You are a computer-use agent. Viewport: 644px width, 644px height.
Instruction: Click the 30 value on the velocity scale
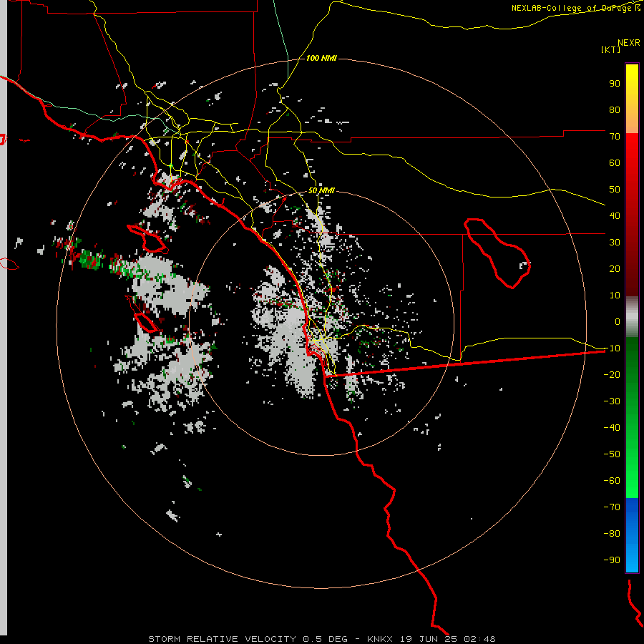point(615,243)
